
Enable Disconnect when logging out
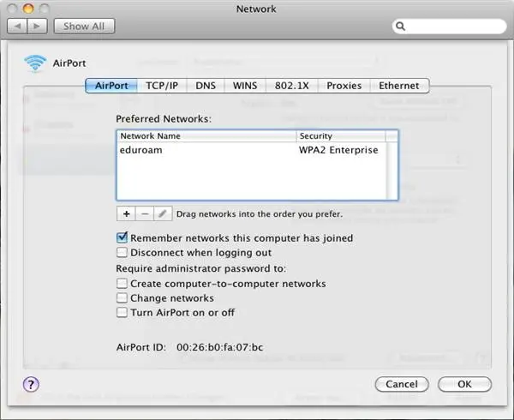[x=123, y=253]
